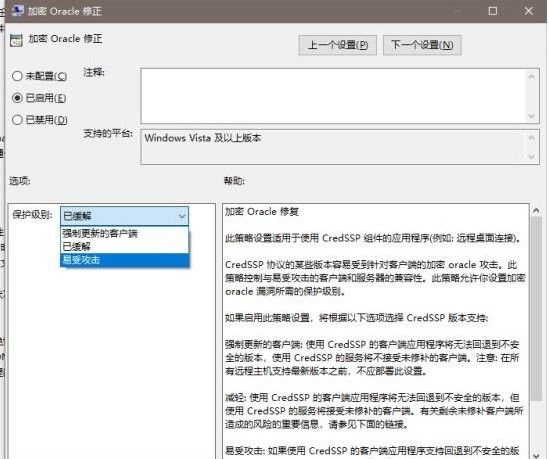The image size is (549, 459).
Task: Click the help panel scrollbar thumb
Action: point(536,308)
